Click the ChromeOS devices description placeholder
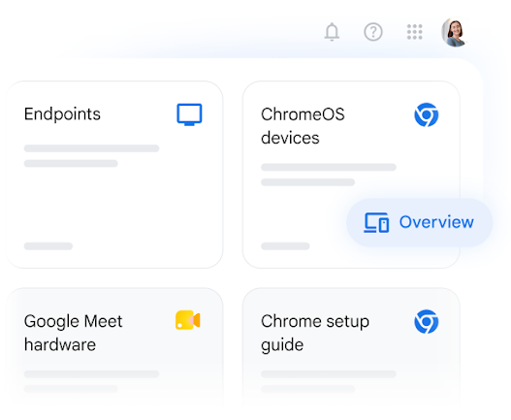This screenshot has width=511, height=420. pos(329,175)
